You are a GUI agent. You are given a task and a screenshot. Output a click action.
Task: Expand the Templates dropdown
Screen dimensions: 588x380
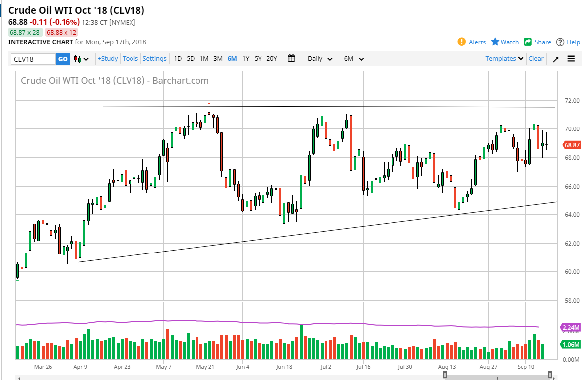504,58
